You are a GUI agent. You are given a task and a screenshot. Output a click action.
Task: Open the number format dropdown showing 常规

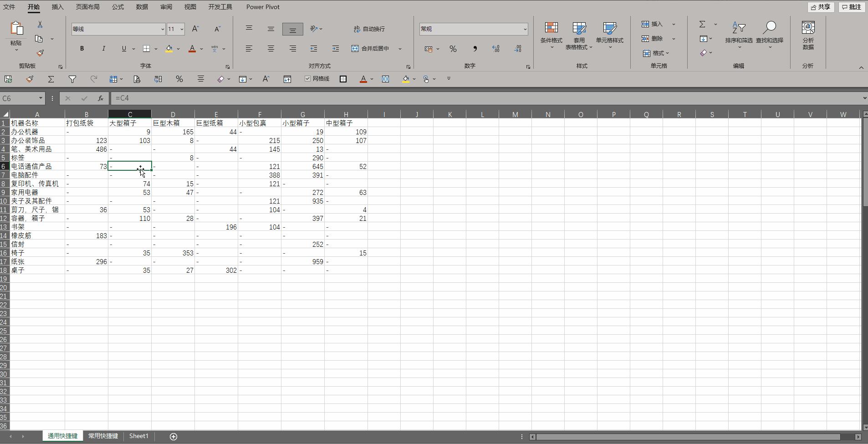point(525,29)
